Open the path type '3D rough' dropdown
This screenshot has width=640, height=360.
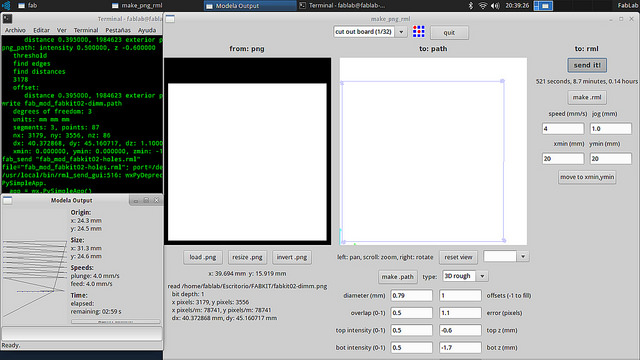(x=465, y=276)
